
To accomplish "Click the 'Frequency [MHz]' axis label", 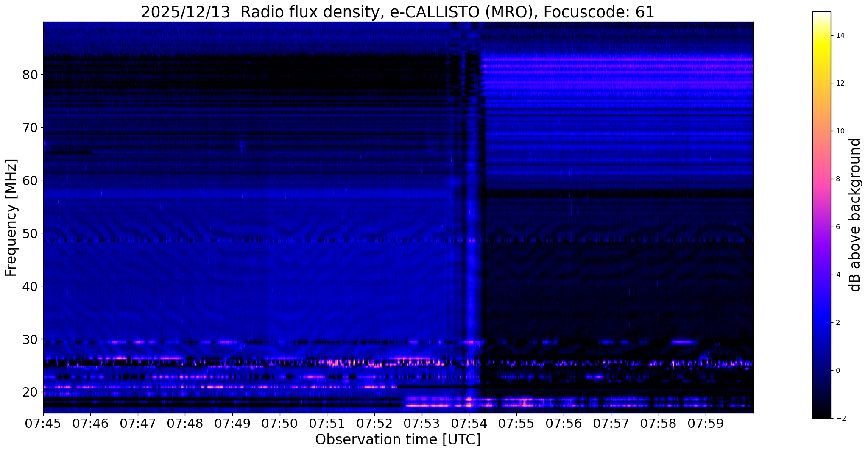I will (x=11, y=217).
